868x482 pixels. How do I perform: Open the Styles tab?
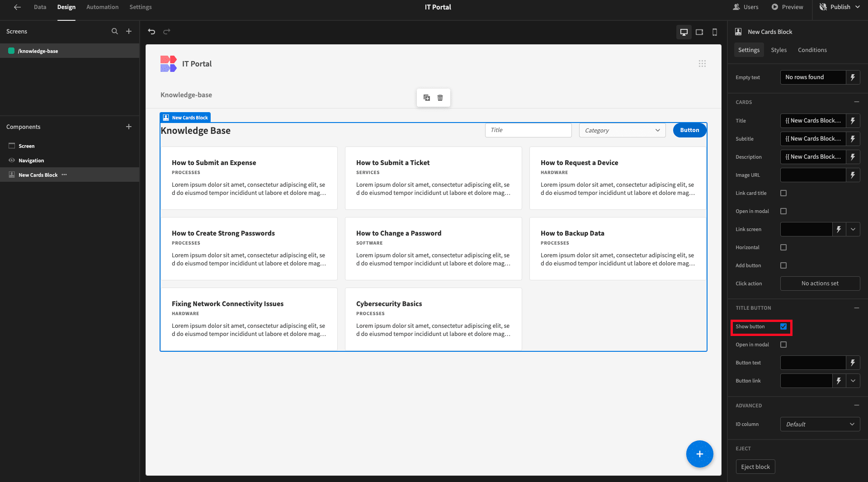[x=778, y=50]
